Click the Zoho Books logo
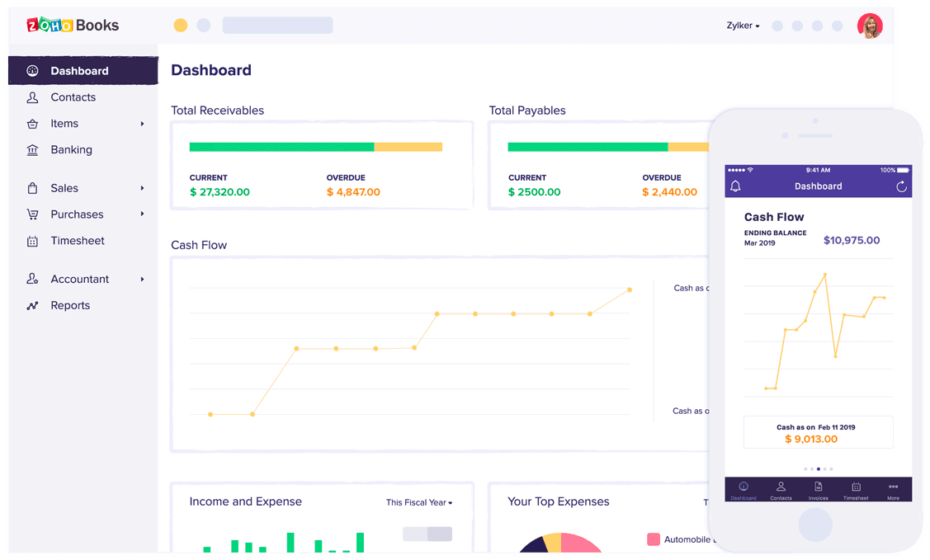The image size is (930, 560). click(x=73, y=25)
